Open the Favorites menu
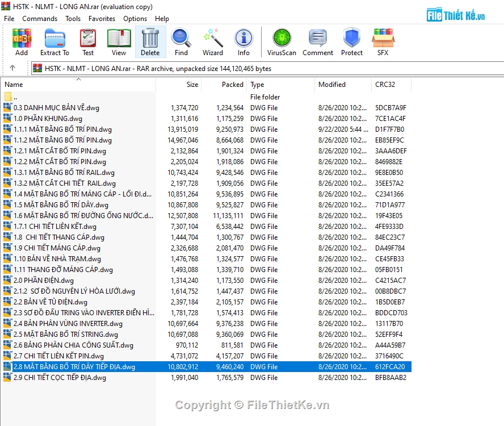Screen dimensions: 504x426 (x=102, y=19)
